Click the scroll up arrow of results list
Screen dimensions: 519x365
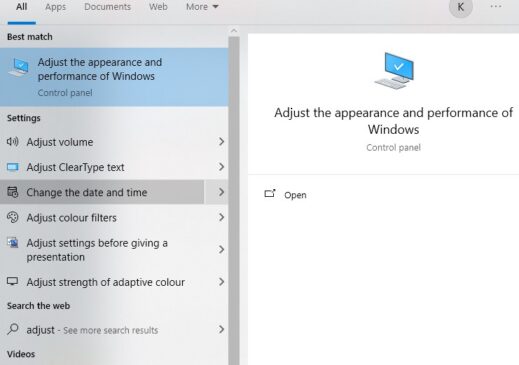234,31
